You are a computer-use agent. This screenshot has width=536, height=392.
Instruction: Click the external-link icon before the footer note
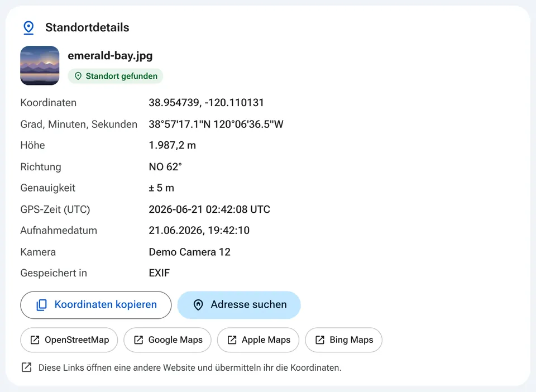26,367
